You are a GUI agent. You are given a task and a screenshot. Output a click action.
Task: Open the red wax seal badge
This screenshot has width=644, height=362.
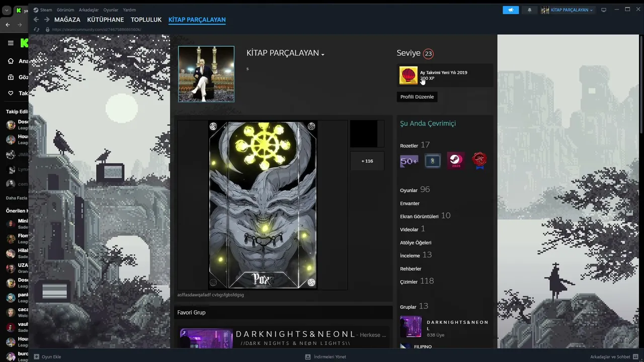(479, 160)
